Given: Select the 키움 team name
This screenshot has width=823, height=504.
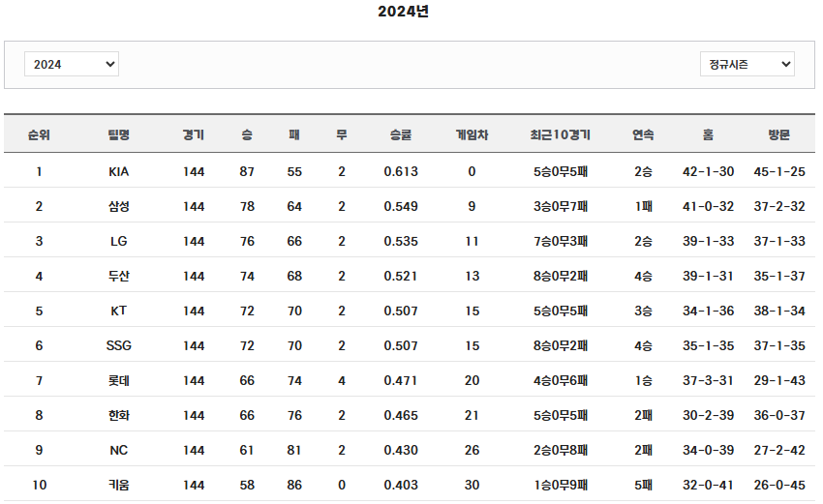Looking at the screenshot, I should pyautogui.click(x=119, y=485).
